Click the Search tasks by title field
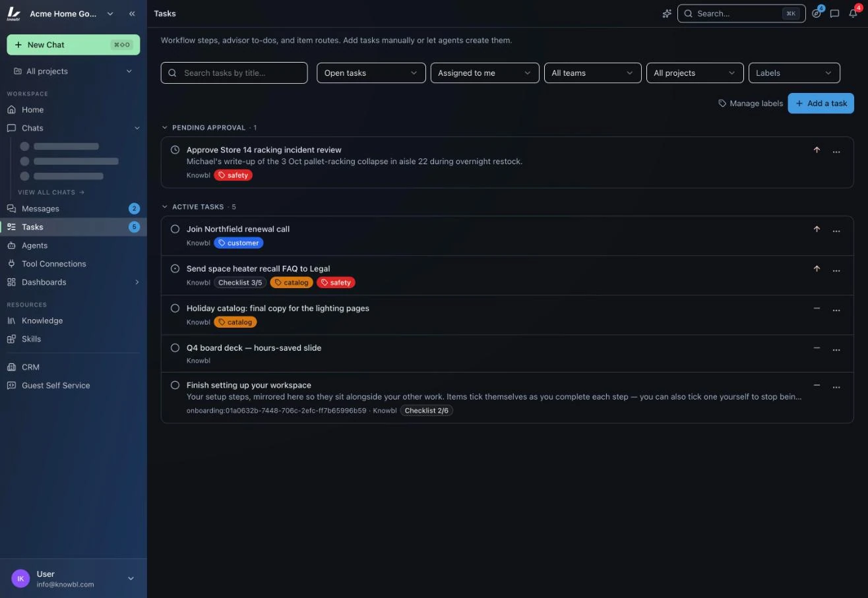Screen dimensions: 868x598 pyautogui.click(x=234, y=73)
